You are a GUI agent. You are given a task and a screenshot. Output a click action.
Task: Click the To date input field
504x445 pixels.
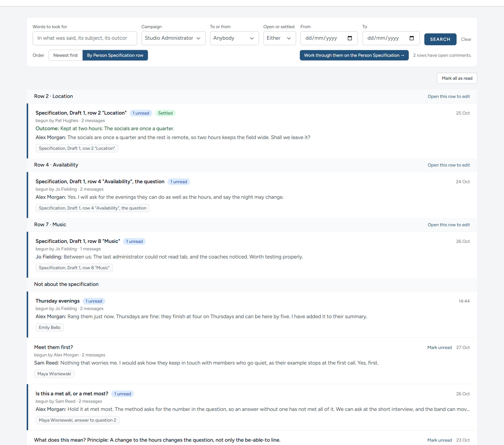point(391,38)
